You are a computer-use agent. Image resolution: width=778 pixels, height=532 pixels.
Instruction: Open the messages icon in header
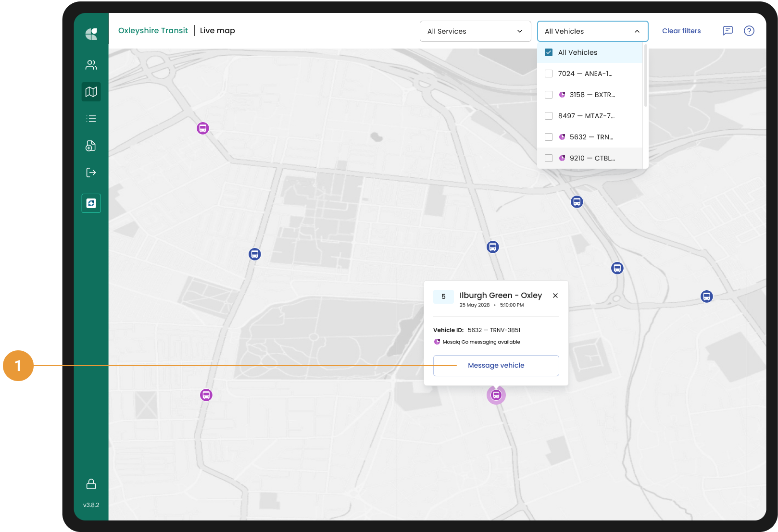click(x=728, y=31)
